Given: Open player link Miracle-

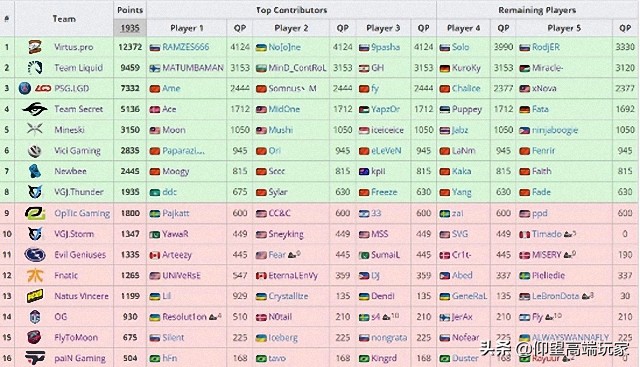Looking at the screenshot, I should click(x=547, y=68).
